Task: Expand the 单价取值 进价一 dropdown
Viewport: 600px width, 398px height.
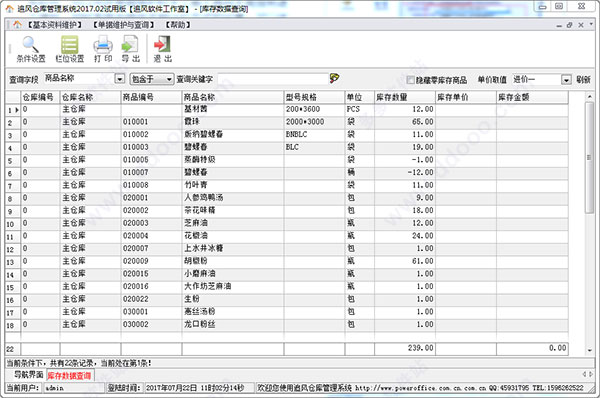Action: [566, 80]
